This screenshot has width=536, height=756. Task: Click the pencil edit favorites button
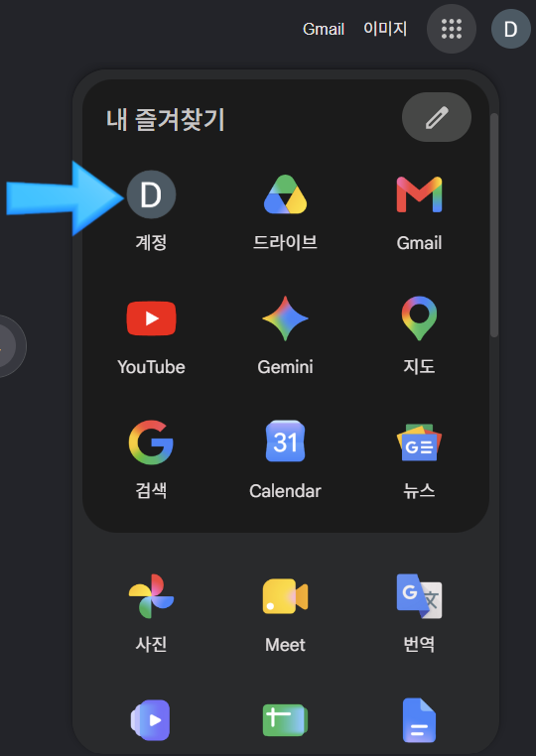437,117
